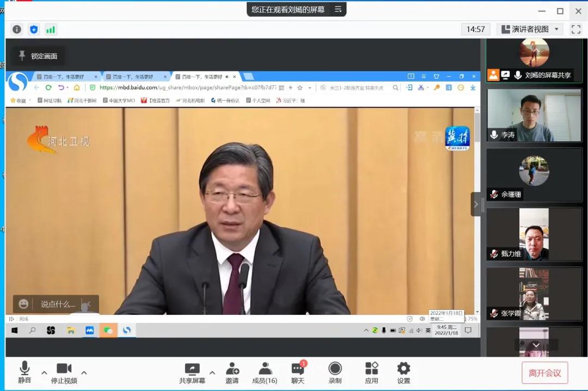Click the 离开会议 leave meeting button
Screen dimensions: 588x391
click(545, 373)
